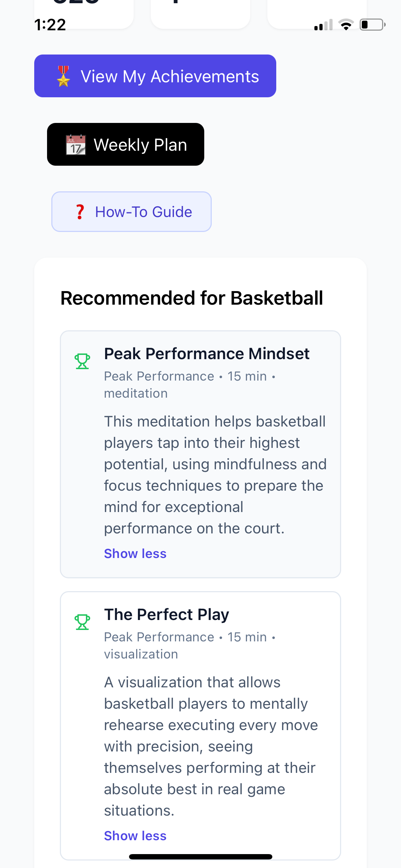Image resolution: width=401 pixels, height=868 pixels.
Task: Open View My Achievements
Action: [x=155, y=76]
